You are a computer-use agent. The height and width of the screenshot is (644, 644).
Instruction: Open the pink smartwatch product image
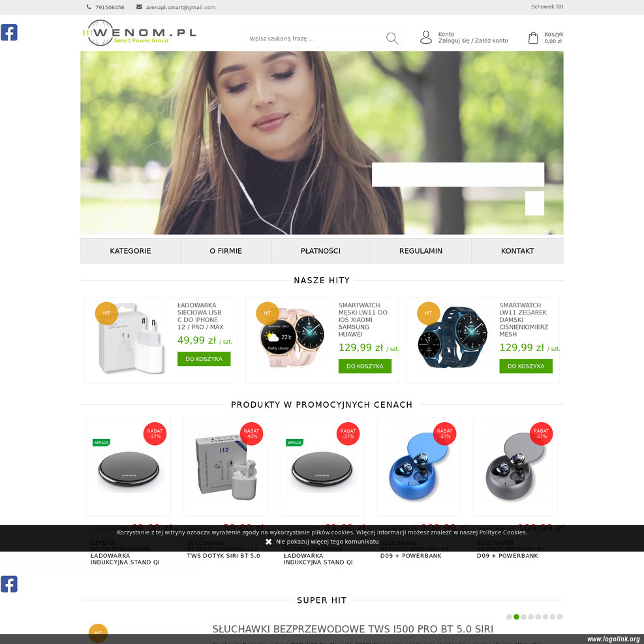[x=292, y=337]
